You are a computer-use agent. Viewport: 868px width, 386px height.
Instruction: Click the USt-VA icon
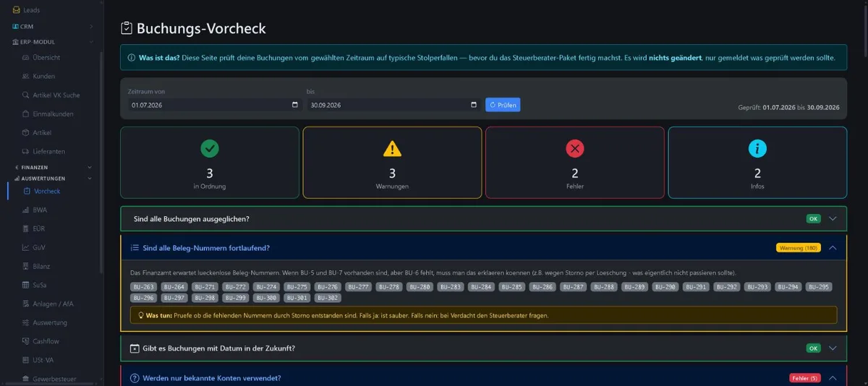pos(26,360)
